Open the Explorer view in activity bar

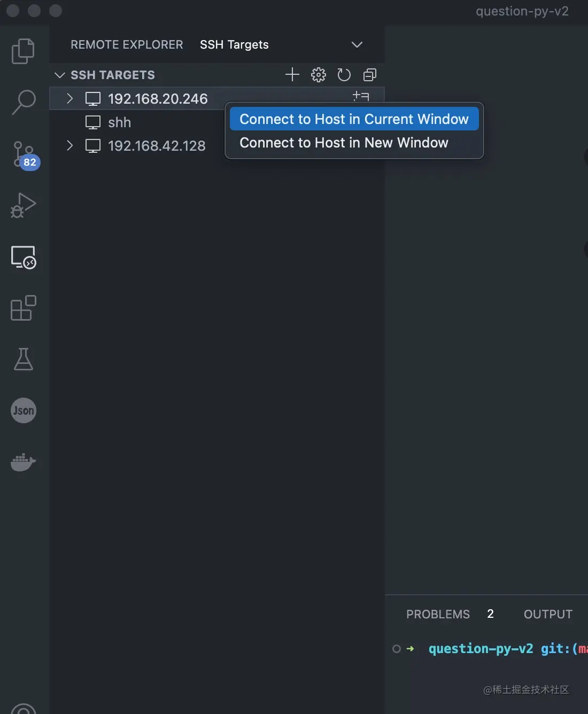[23, 51]
